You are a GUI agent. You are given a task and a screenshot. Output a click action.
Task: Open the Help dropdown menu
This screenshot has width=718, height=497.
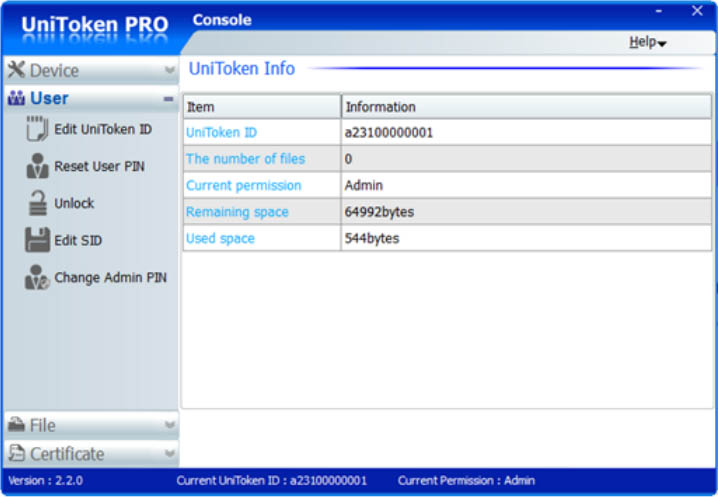point(647,42)
